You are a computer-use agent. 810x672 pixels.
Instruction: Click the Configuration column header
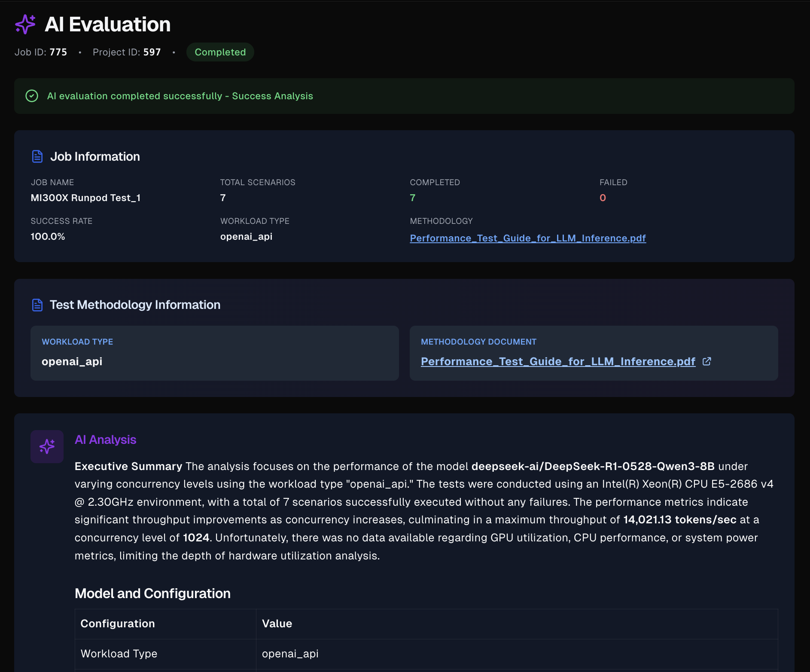point(118,623)
